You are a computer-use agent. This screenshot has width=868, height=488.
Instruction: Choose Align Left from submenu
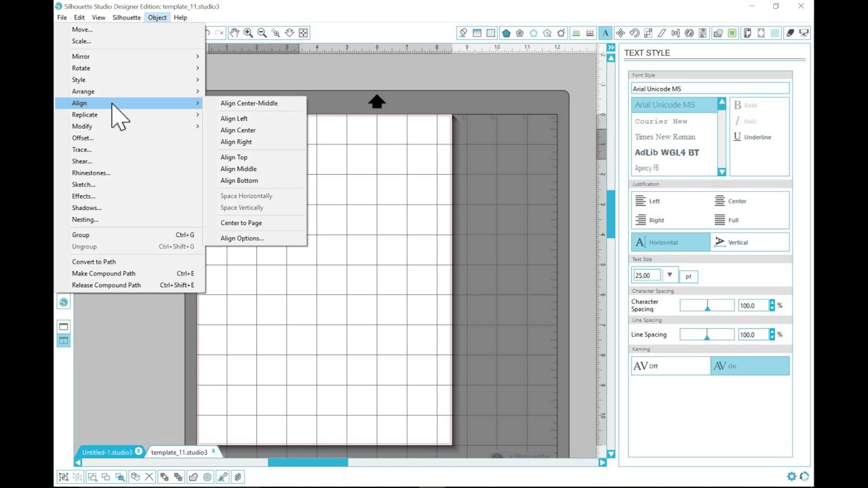(x=234, y=119)
